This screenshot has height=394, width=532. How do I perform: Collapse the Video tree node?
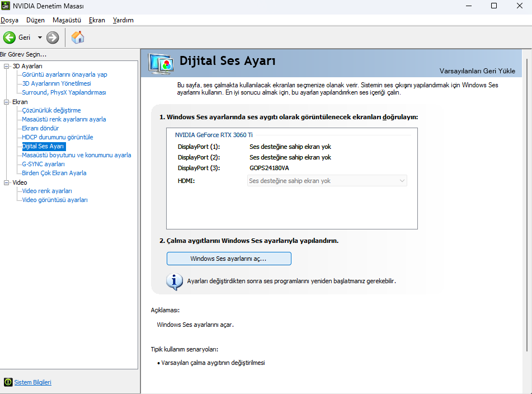click(x=7, y=182)
